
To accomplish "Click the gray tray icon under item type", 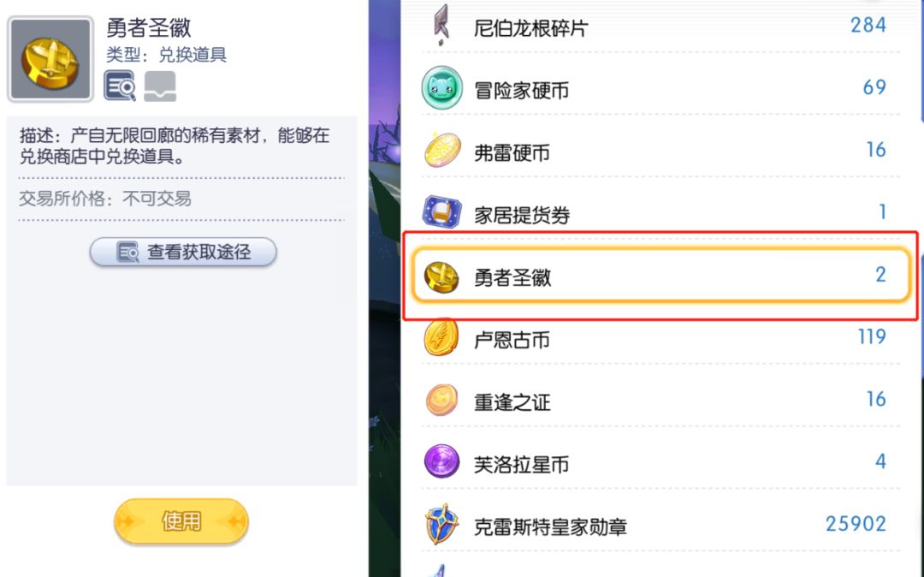I will pos(160,86).
